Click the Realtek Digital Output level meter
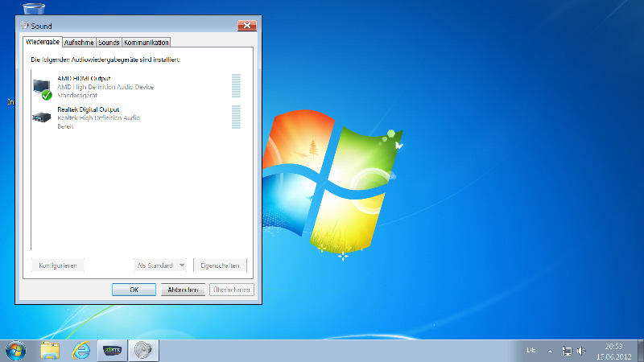The image size is (644, 362). (236, 117)
